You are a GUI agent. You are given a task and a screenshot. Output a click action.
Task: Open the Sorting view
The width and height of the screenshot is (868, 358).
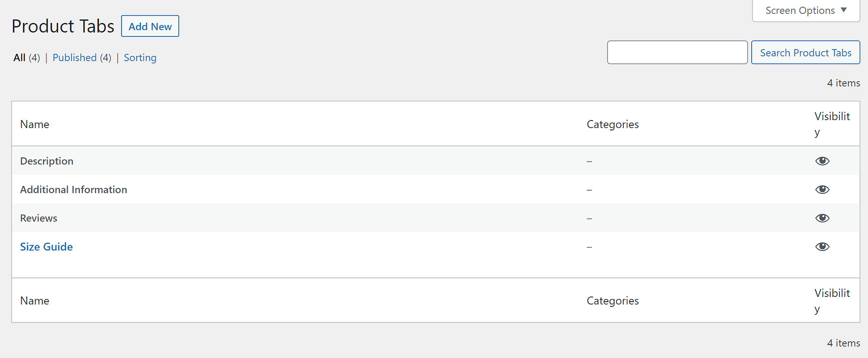(x=140, y=57)
